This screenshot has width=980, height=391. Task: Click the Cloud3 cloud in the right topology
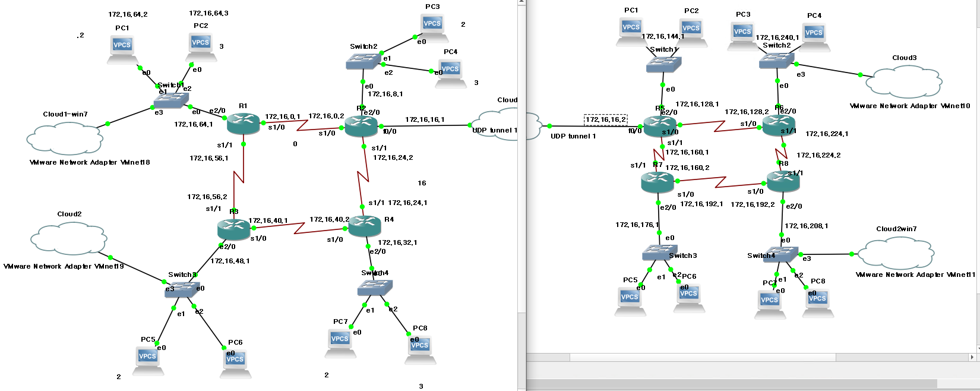coord(904,81)
